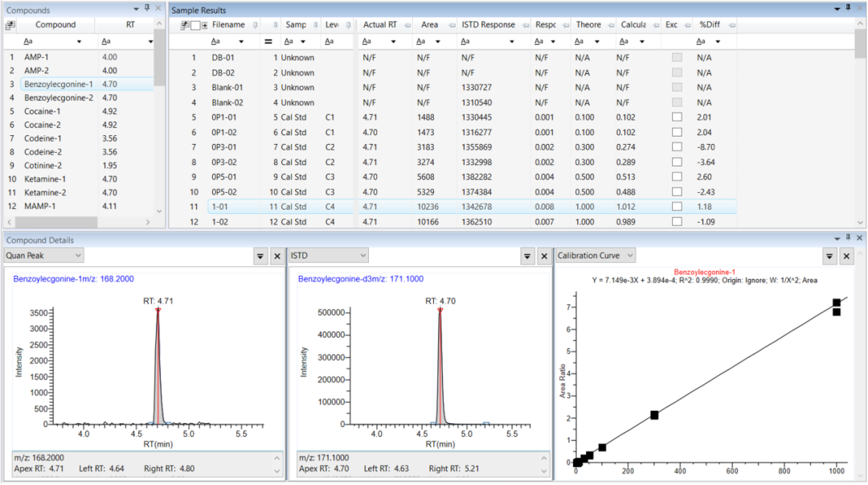Click the %Diff column header
Screen dimensions: 868x485
tap(709, 25)
